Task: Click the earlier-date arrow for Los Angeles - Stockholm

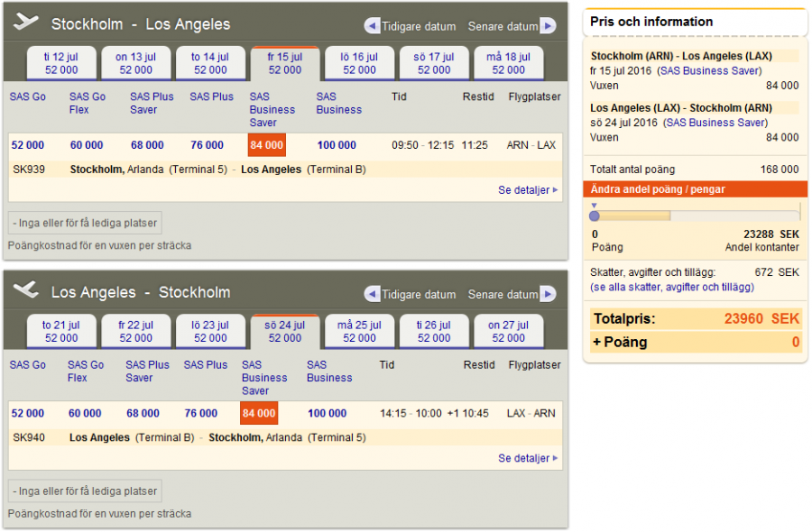Action: pos(372,295)
